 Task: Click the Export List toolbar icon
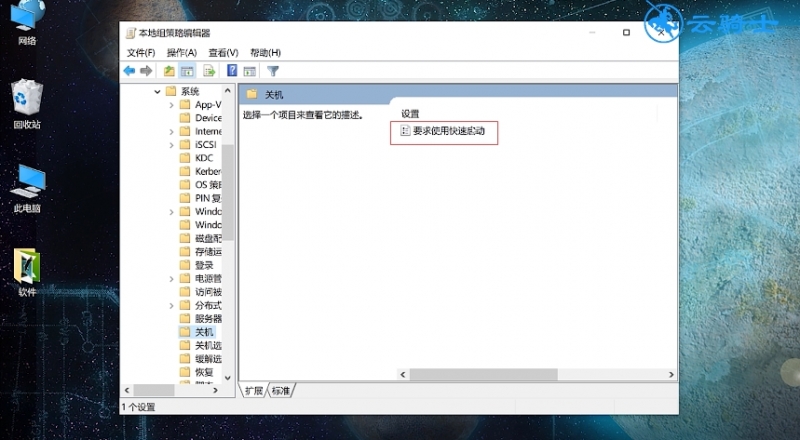[209, 71]
